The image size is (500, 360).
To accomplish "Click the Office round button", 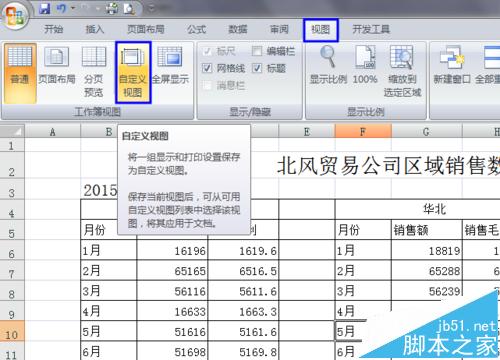I will [14, 15].
